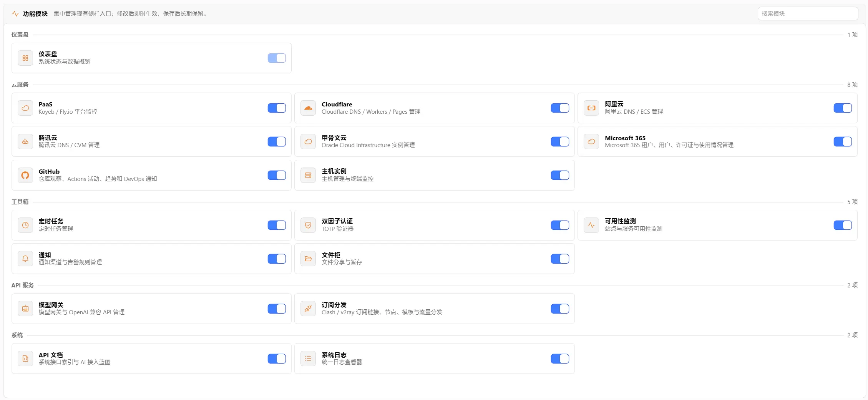The width and height of the screenshot is (868, 400).
Task: Click 'Koyeb / Fly.io 平台监控' description
Action: click(x=68, y=112)
